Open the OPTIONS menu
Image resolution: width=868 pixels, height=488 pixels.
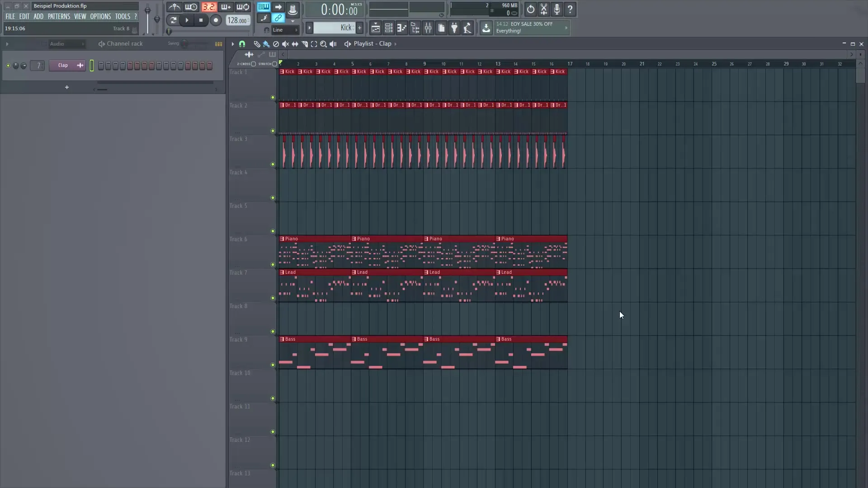click(100, 16)
